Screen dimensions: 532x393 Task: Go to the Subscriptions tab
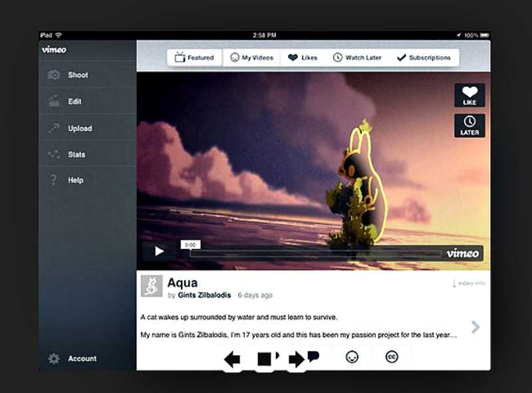424,58
